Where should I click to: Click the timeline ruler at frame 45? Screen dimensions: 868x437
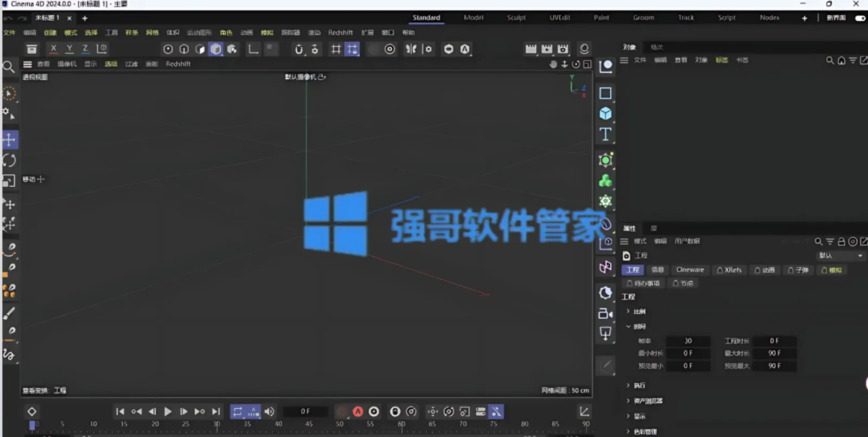(x=309, y=425)
